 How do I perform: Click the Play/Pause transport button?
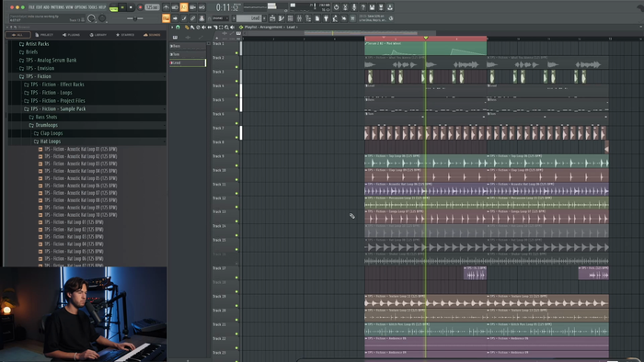coord(122,7)
